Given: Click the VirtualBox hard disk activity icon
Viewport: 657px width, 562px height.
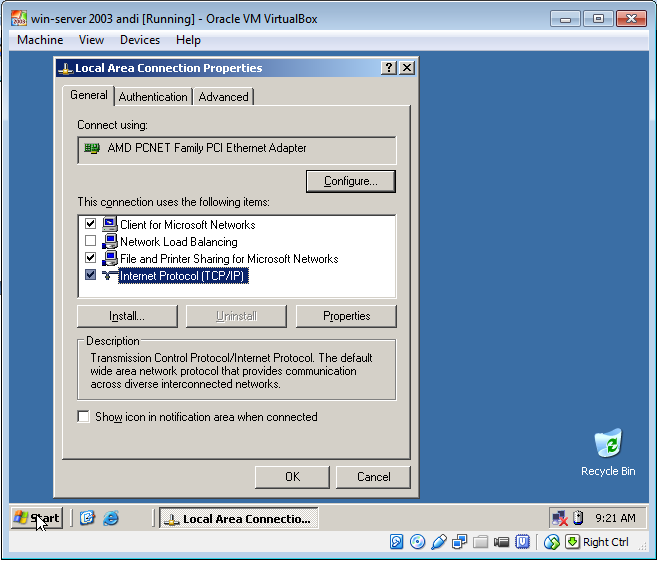Looking at the screenshot, I should point(396,541).
